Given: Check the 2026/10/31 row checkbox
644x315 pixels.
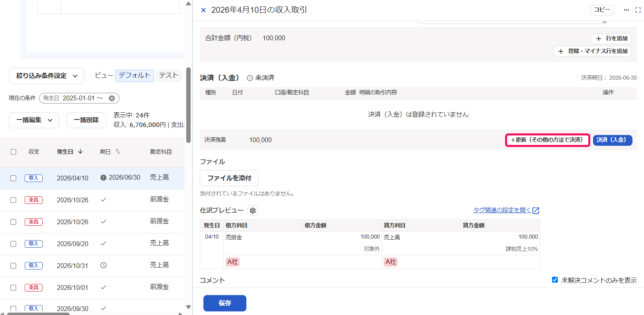Looking at the screenshot, I should coord(14,266).
